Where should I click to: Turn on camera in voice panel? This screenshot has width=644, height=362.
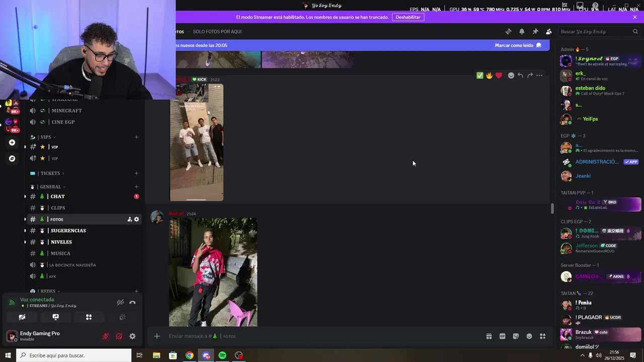pos(22,317)
